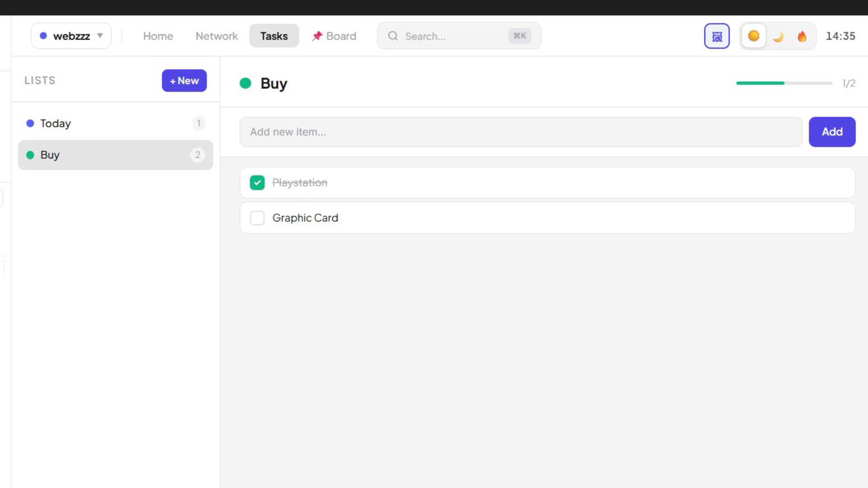The width and height of the screenshot is (868, 488).
Task: Click the ⌘K shortcut badge
Action: click(x=519, y=36)
